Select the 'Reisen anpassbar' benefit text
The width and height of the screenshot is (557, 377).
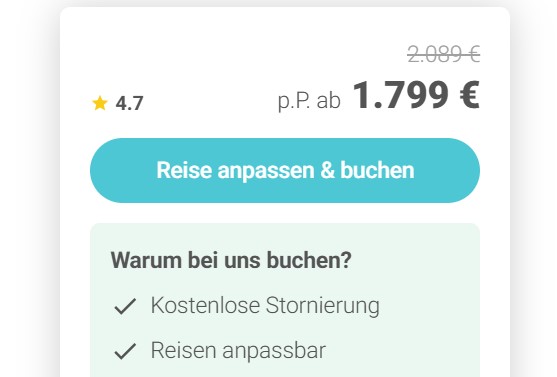[238, 350]
